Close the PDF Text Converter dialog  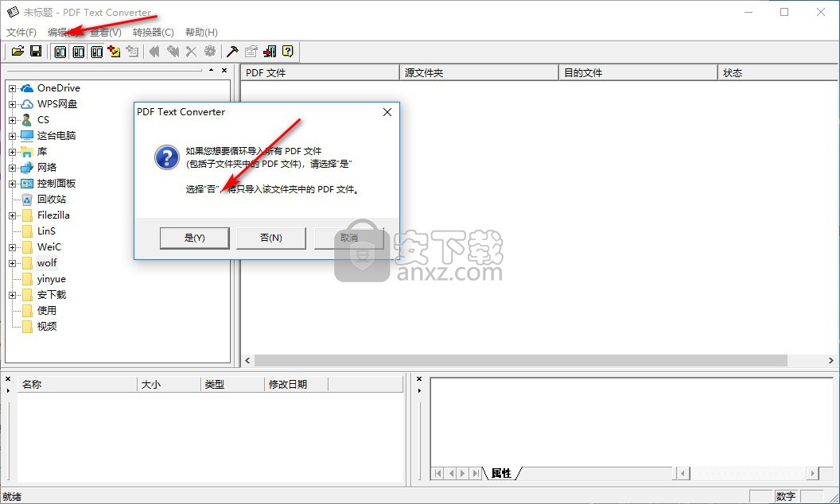[x=387, y=112]
